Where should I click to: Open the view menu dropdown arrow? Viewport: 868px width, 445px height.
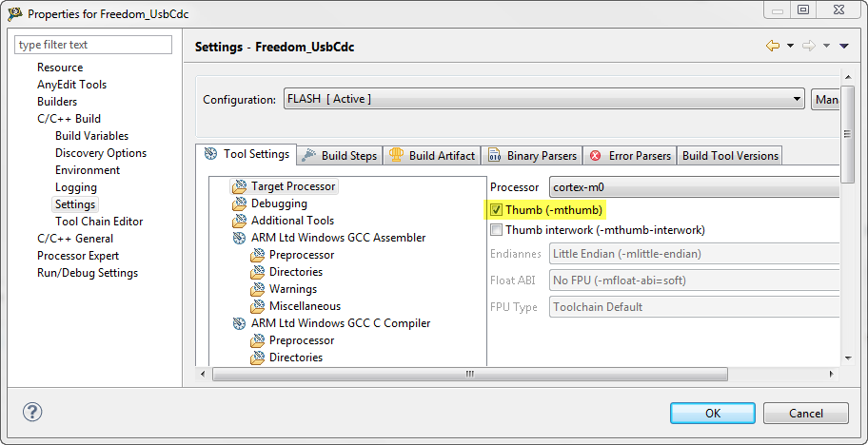[x=843, y=46]
